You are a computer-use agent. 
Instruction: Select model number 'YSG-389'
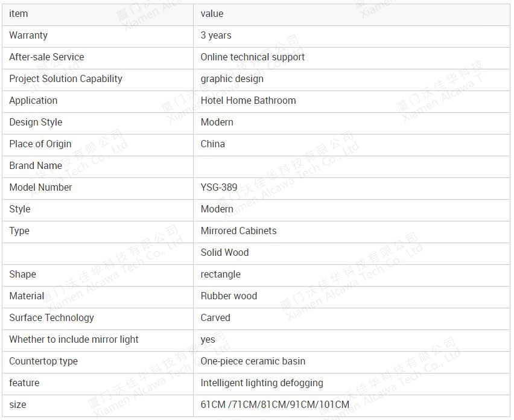point(219,187)
